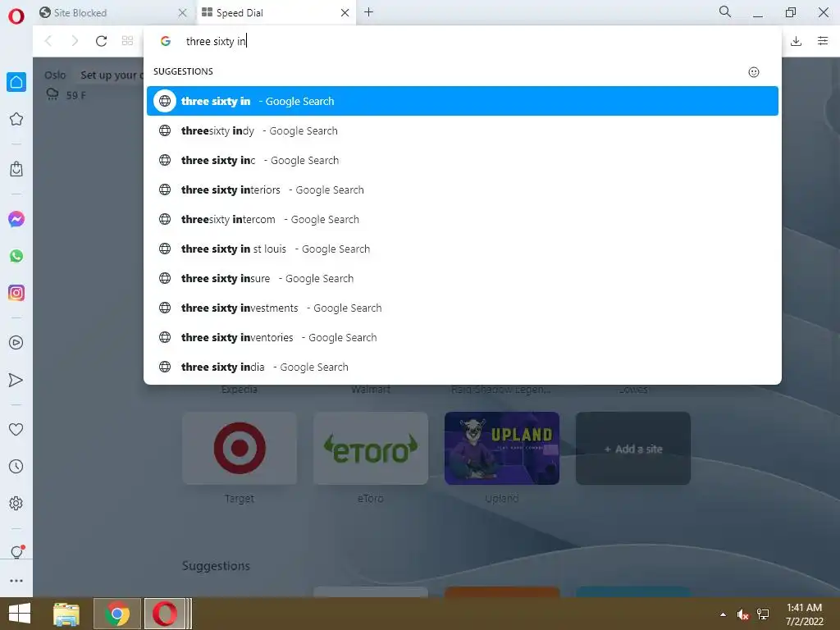Click the smiley feedback icon in suggestions
Image resolution: width=840 pixels, height=630 pixels.
pyautogui.click(x=754, y=72)
